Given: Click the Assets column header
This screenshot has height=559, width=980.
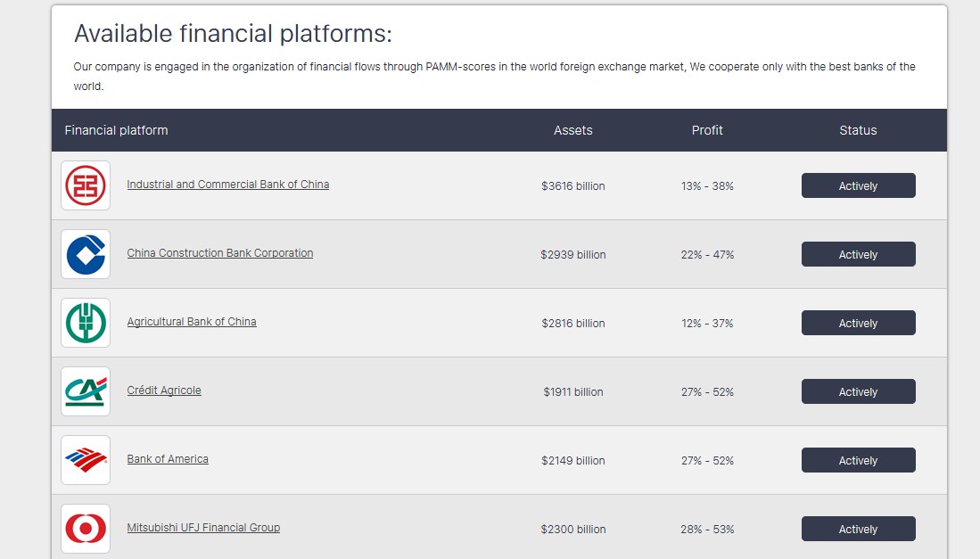Looking at the screenshot, I should coord(572,130).
